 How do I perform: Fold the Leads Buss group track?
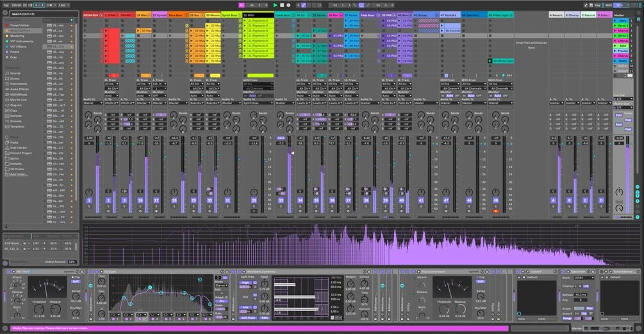pos(293,15)
